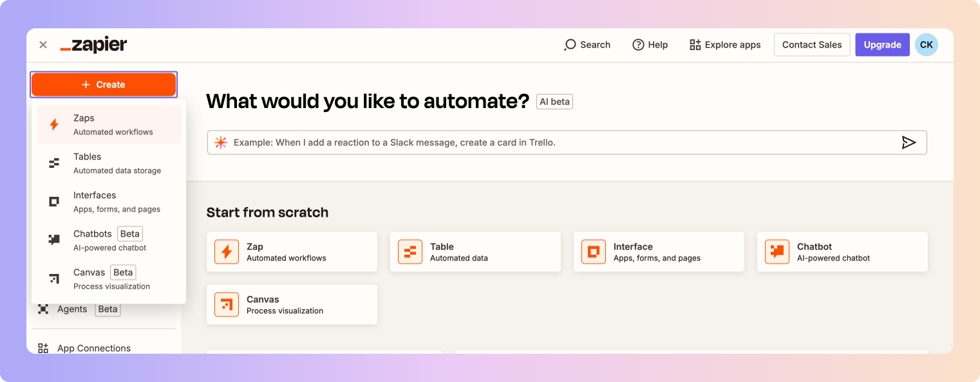This screenshot has width=980, height=382.
Task: Open the Chatbot AI-powered chatbot card
Action: 842,252
